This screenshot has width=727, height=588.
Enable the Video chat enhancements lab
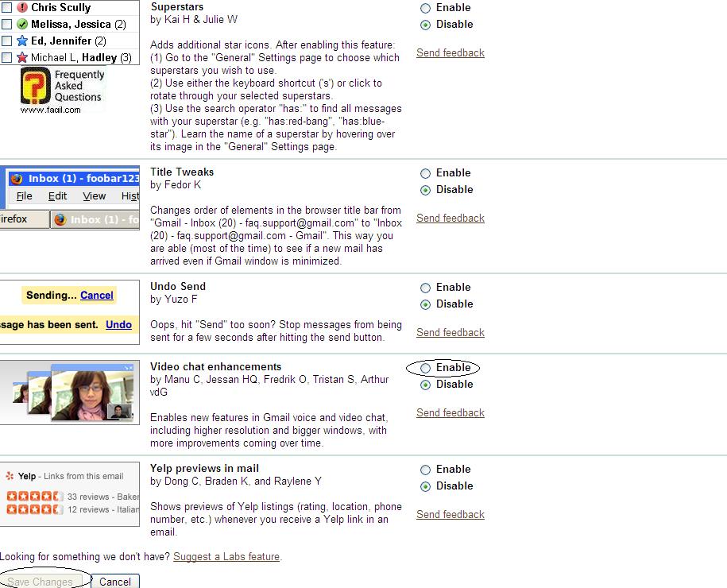click(x=426, y=368)
